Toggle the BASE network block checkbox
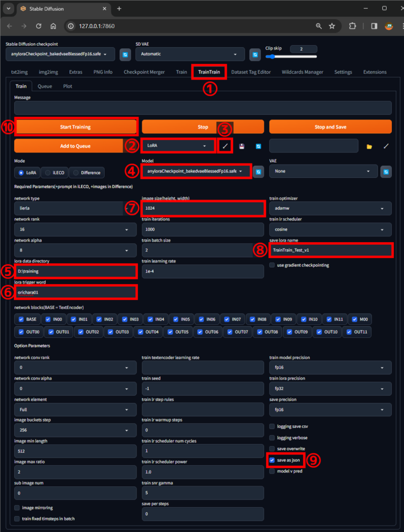 (x=21, y=319)
